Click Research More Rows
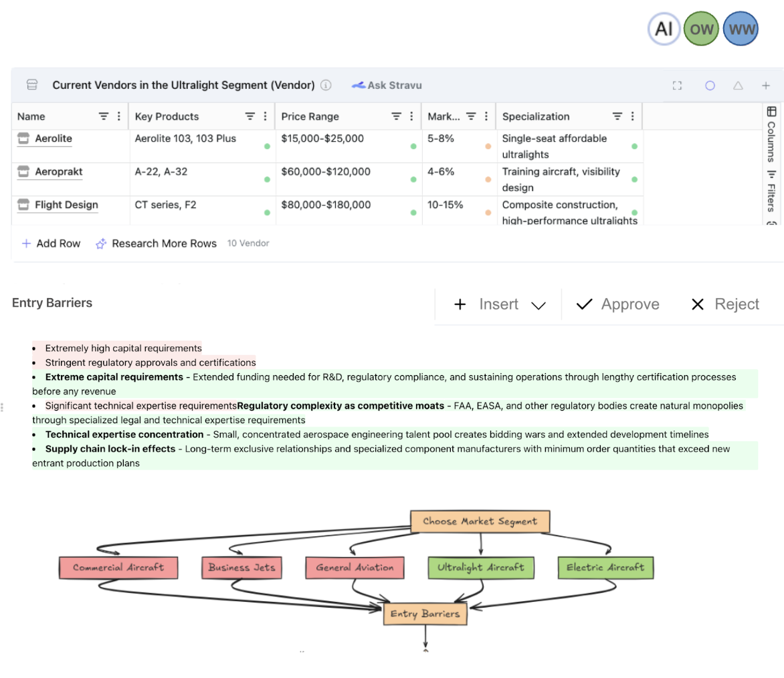This screenshot has height=678, width=784. pyautogui.click(x=156, y=243)
